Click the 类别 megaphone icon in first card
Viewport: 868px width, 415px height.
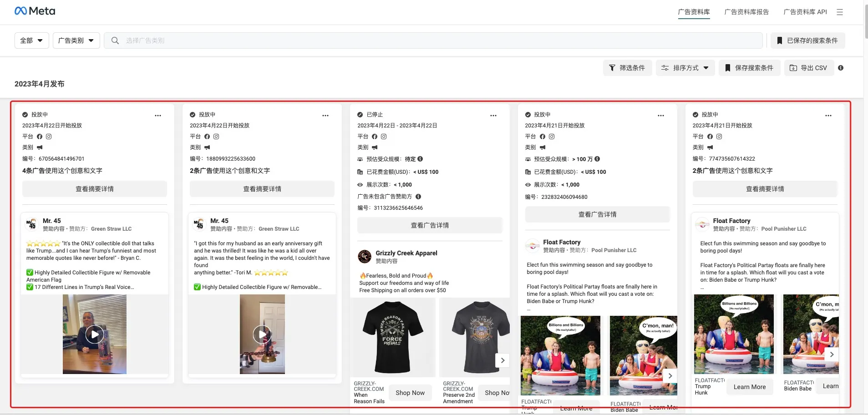[x=40, y=147]
